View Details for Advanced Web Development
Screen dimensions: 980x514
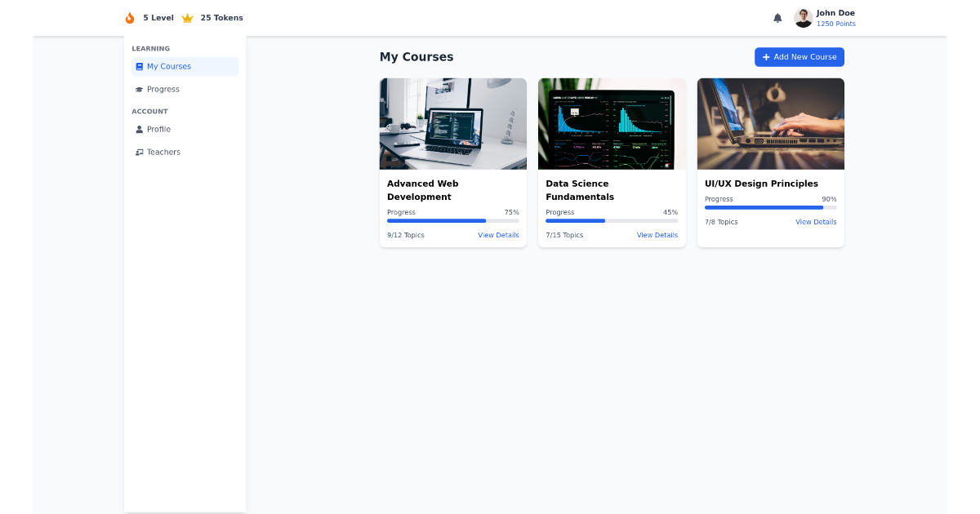pyautogui.click(x=498, y=235)
